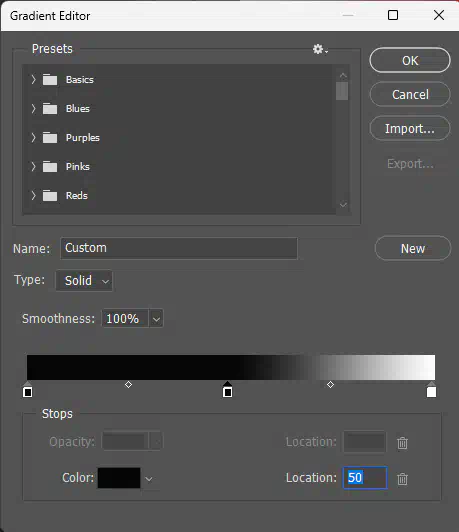Expand the Reds preset folder
The image size is (459, 532).
click(x=33, y=195)
